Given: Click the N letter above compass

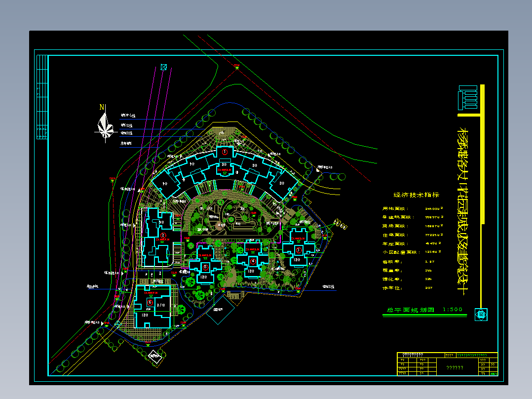Looking at the screenshot, I should pyautogui.click(x=102, y=107).
